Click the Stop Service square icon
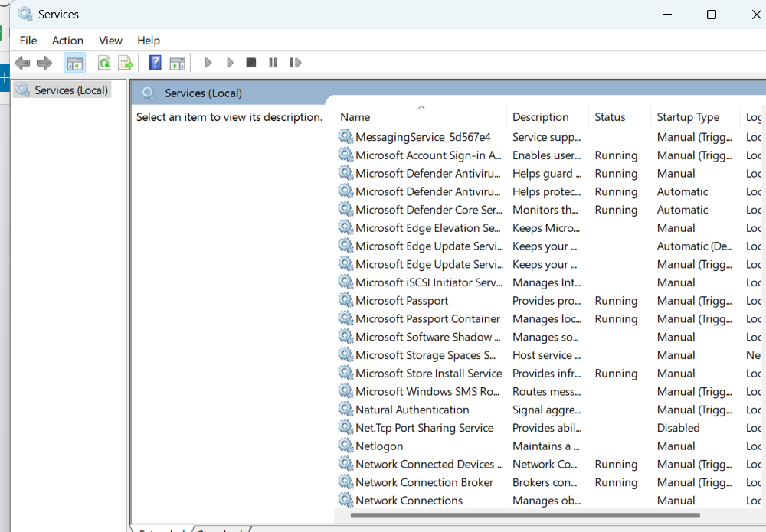This screenshot has height=532, width=766. point(251,63)
